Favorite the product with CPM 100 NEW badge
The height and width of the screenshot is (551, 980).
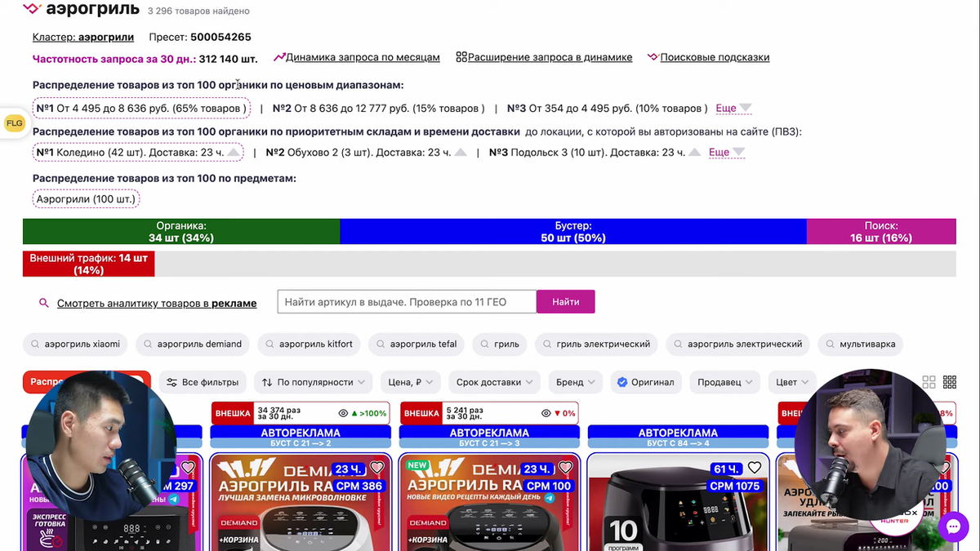pyautogui.click(x=565, y=468)
